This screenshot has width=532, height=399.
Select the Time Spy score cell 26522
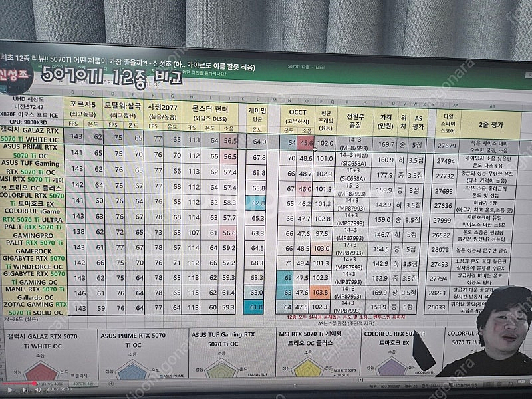pyautogui.click(x=441, y=235)
